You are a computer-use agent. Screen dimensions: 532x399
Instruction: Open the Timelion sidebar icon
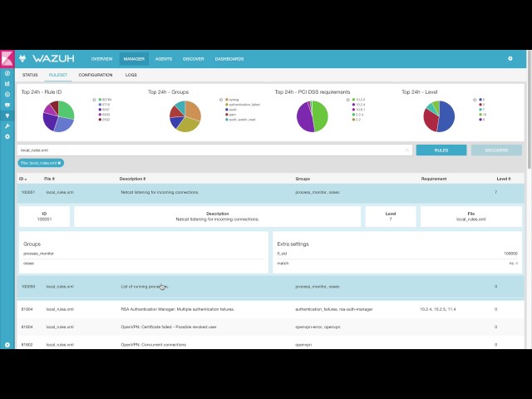tap(7, 105)
